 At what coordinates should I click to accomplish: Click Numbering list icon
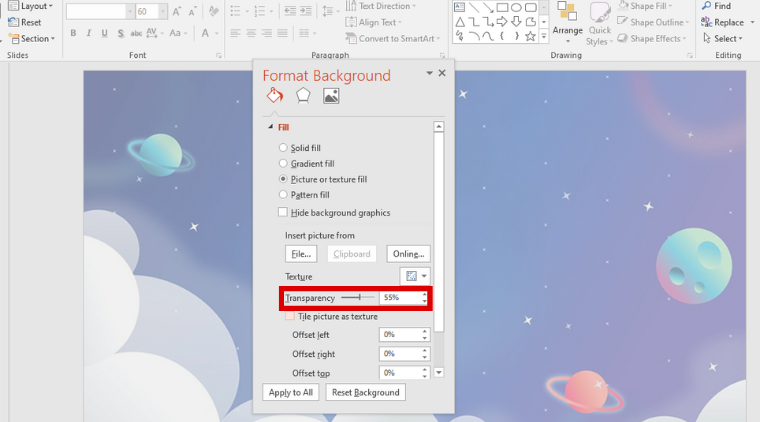click(260, 11)
